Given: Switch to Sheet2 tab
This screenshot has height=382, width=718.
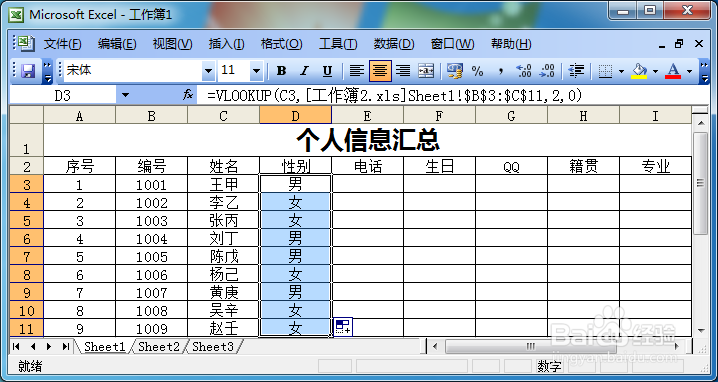Looking at the screenshot, I should [159, 347].
